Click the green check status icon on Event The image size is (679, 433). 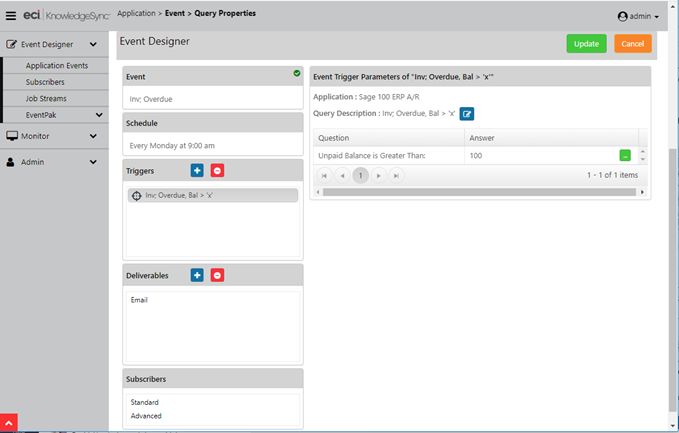[x=297, y=73]
